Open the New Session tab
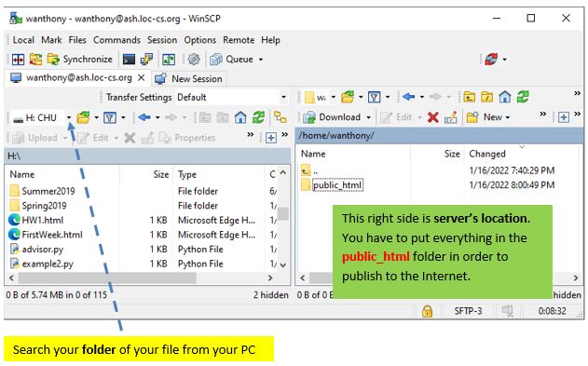 (x=189, y=78)
